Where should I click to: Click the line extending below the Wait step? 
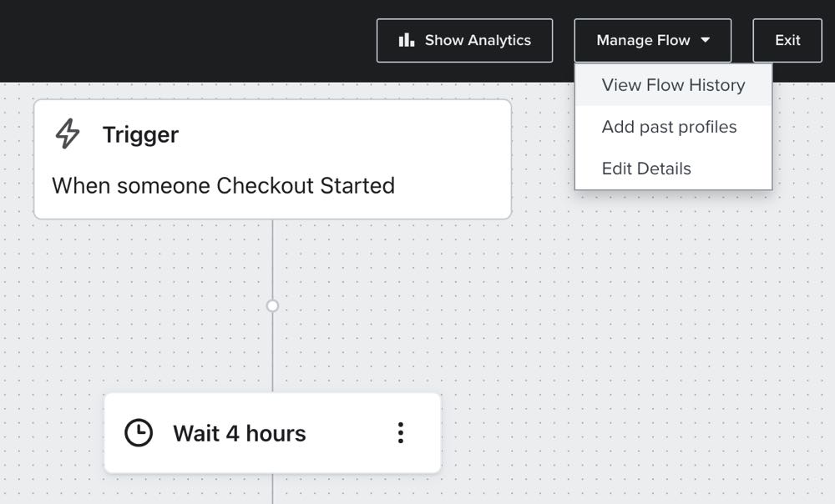[273, 492]
